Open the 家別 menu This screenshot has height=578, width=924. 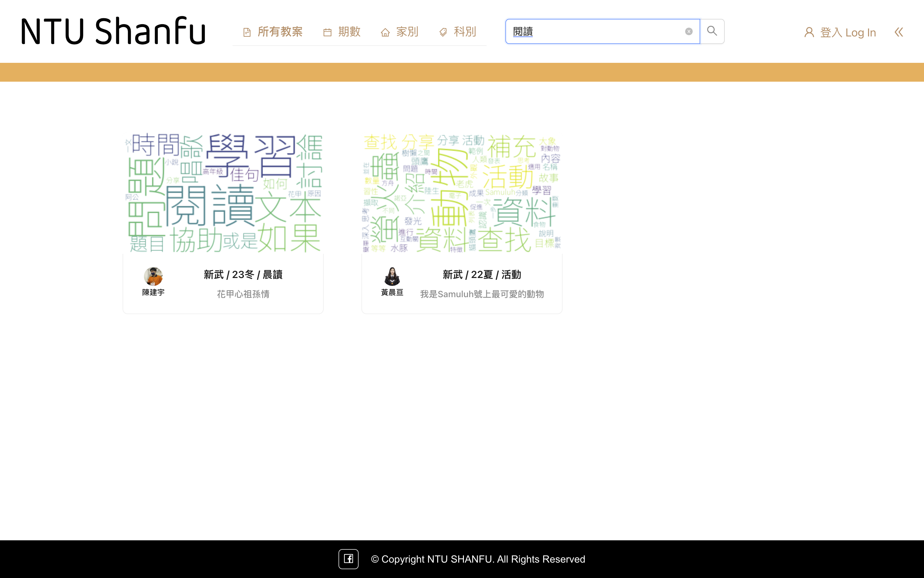pos(407,31)
